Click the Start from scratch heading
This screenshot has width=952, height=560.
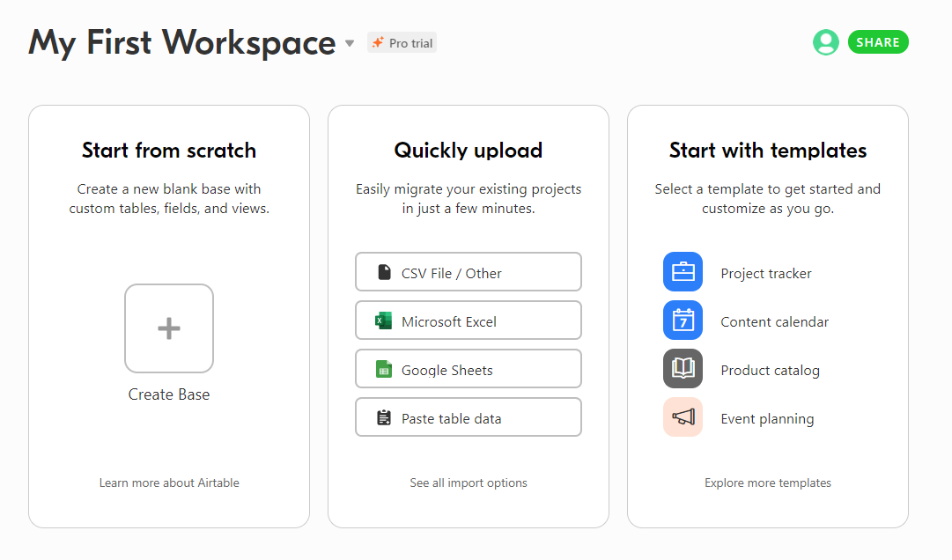click(169, 151)
